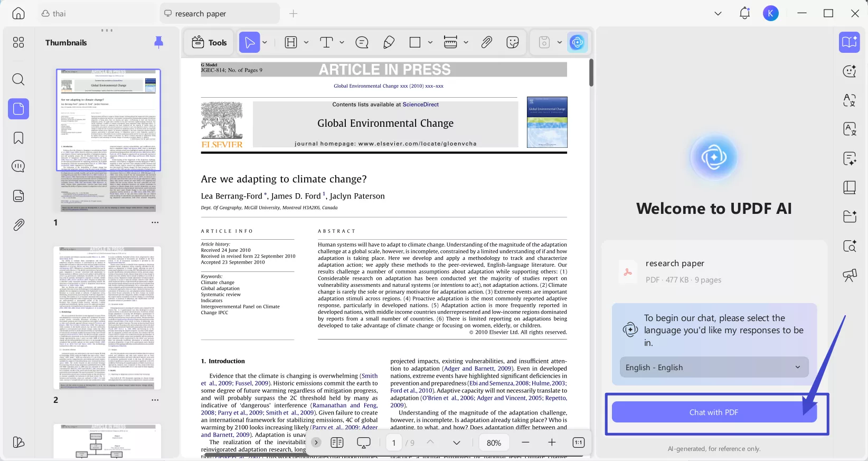Expand the highlight tool dropdown arrow

click(x=306, y=42)
